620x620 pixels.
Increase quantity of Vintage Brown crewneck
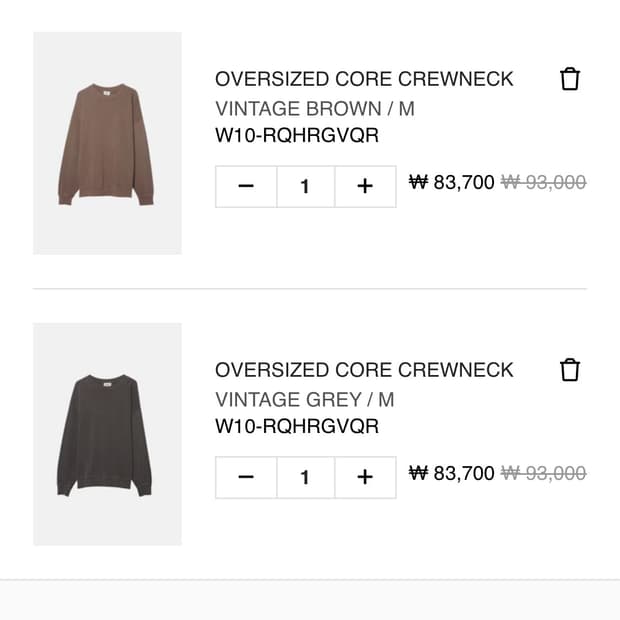365,187
